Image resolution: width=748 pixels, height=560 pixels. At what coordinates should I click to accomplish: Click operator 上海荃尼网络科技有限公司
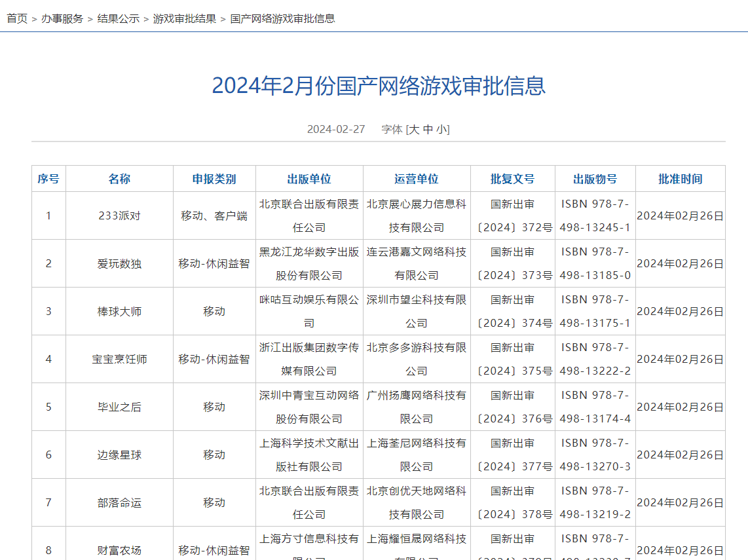[417, 455]
